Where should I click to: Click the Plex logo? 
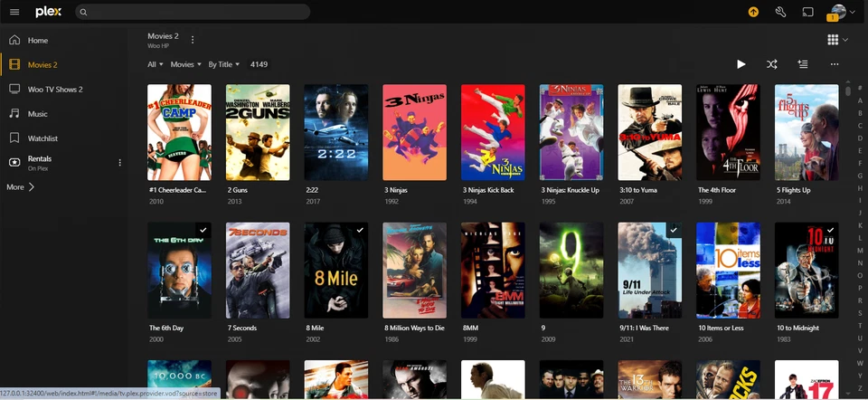pyautogui.click(x=48, y=12)
